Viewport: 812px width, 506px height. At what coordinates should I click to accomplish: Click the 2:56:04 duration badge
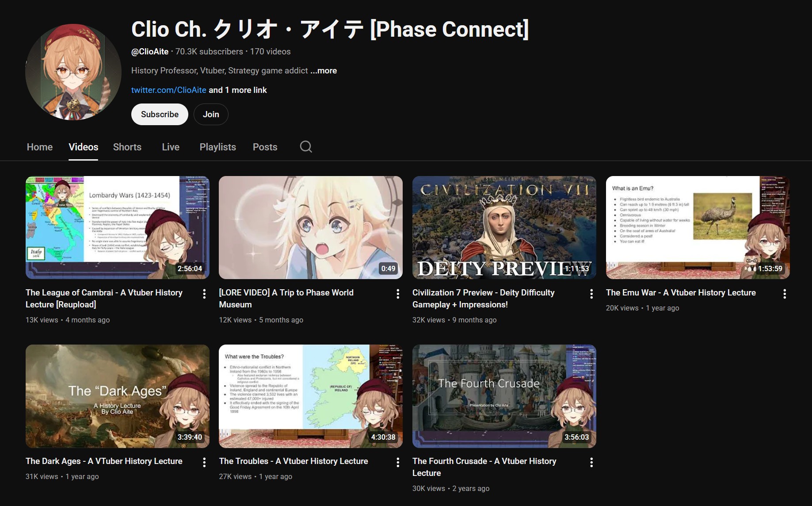coord(190,268)
